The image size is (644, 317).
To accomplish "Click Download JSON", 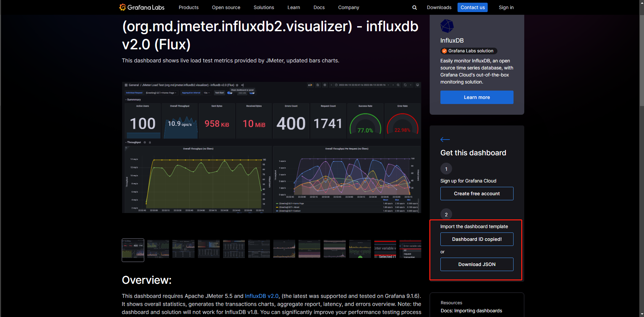I will (477, 264).
